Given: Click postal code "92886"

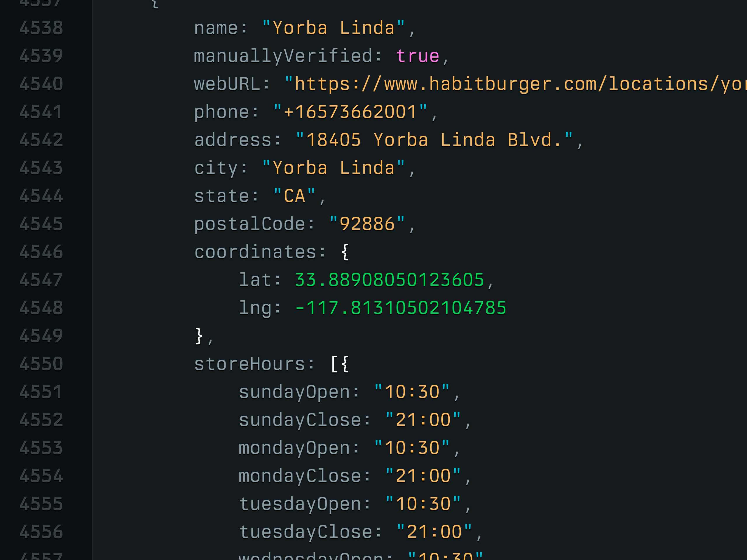Looking at the screenshot, I should (367, 224).
